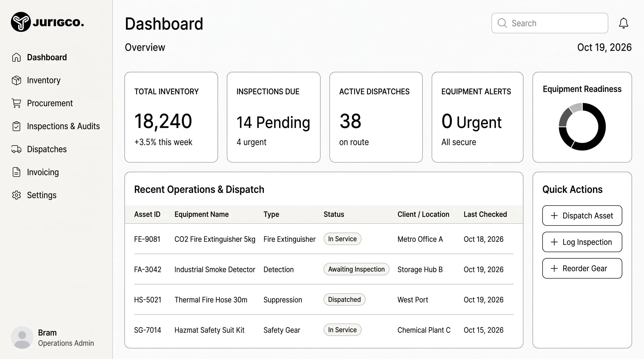Open the Inspections Due card
The image size is (644, 359).
pyautogui.click(x=274, y=117)
